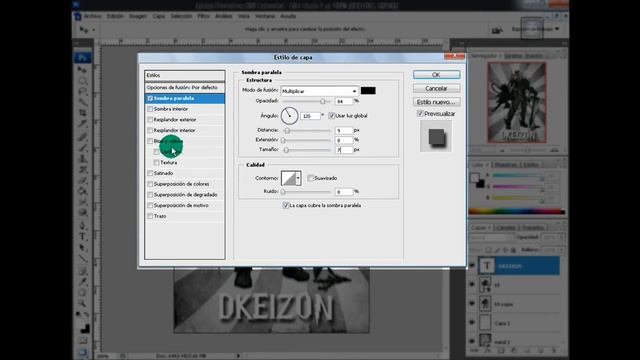Screen dimensions: 640x360
Task: Select the Dodge tool
Action: (82, 212)
